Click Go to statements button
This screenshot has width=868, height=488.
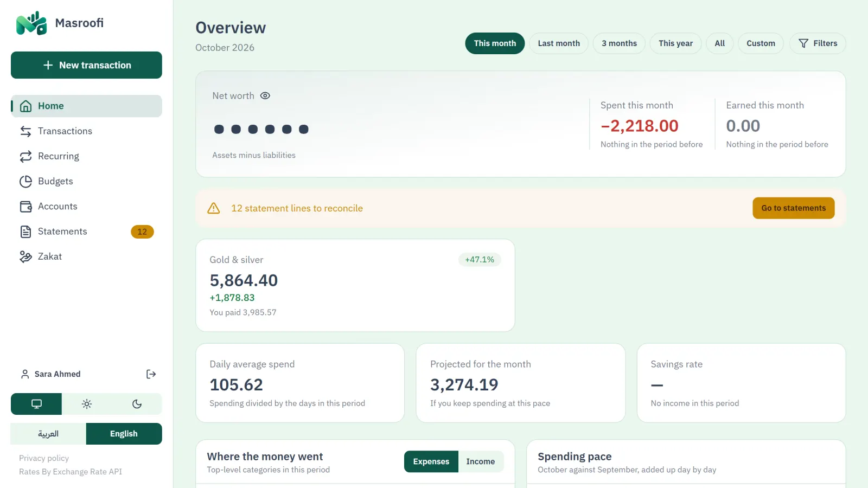point(793,208)
